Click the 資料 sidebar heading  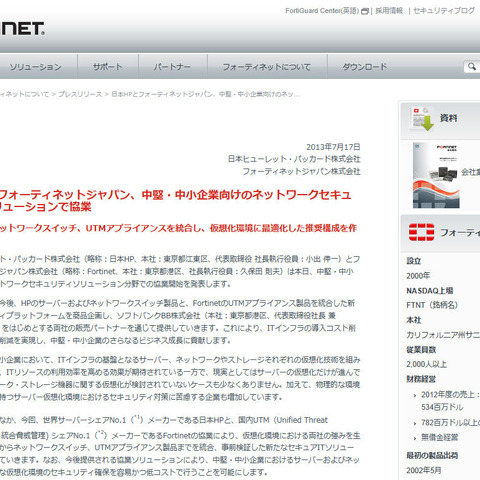point(448,118)
